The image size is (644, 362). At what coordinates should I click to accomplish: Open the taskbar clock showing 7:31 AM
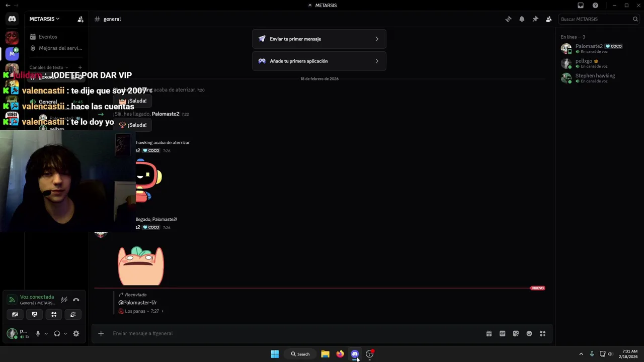(629, 354)
